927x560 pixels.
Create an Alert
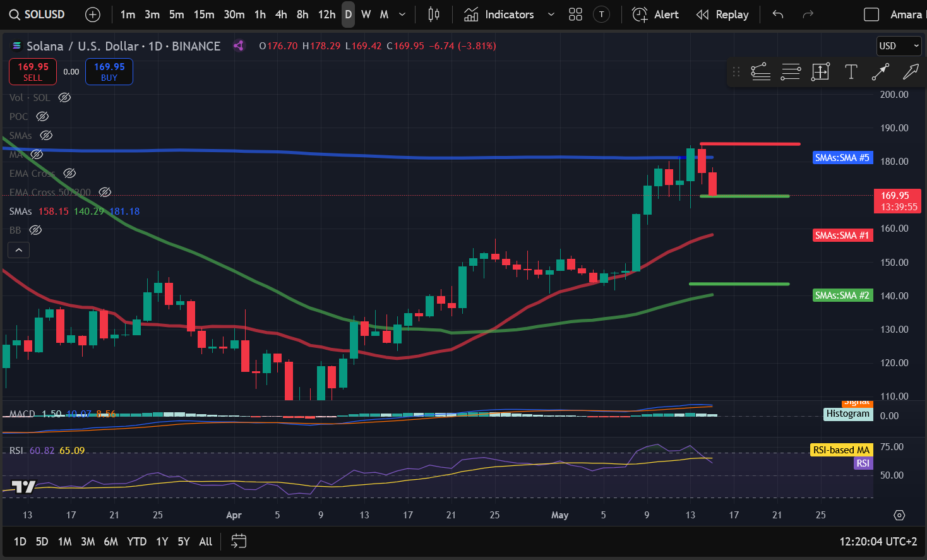point(655,15)
